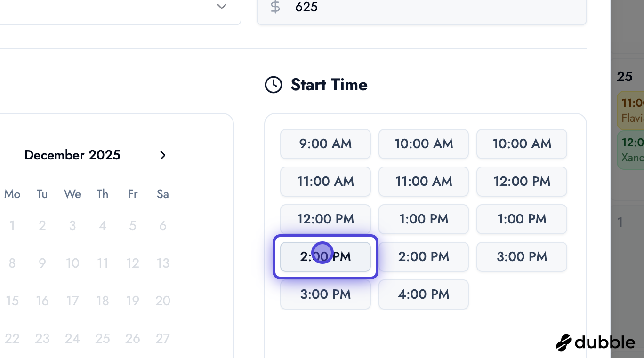
Task: Advance the calendar using the next-month arrow
Action: pos(162,155)
